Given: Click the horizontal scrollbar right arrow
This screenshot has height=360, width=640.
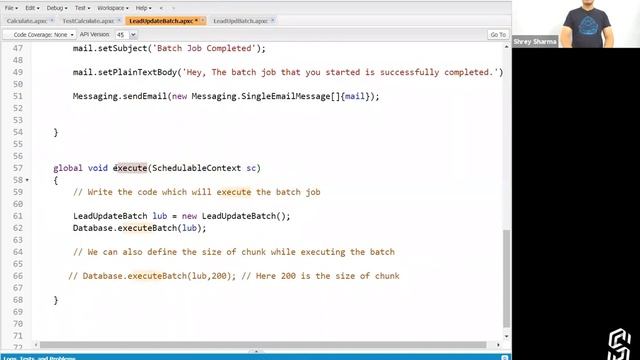Looking at the screenshot, I should coord(498,345).
